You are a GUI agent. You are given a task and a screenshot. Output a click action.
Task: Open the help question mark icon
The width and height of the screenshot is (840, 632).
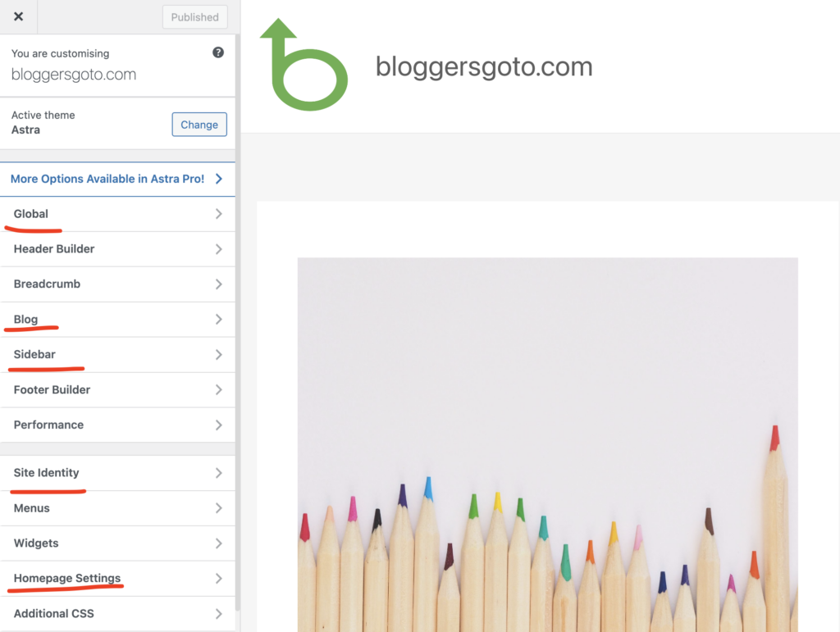(218, 52)
